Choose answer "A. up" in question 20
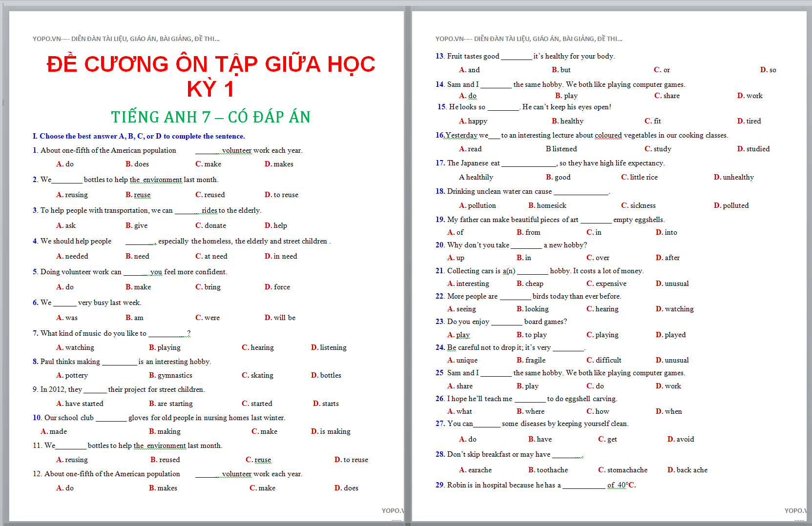812x526 pixels. [x=456, y=258]
